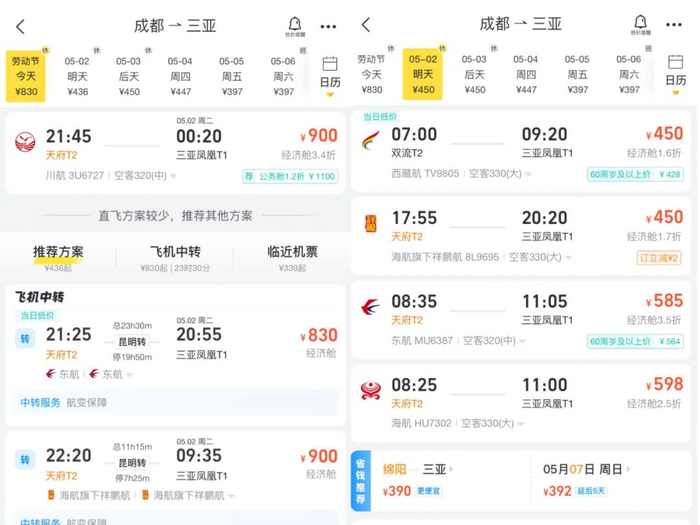
Task: Expand details arrow for 海航 HU7302
Action: pos(521,424)
